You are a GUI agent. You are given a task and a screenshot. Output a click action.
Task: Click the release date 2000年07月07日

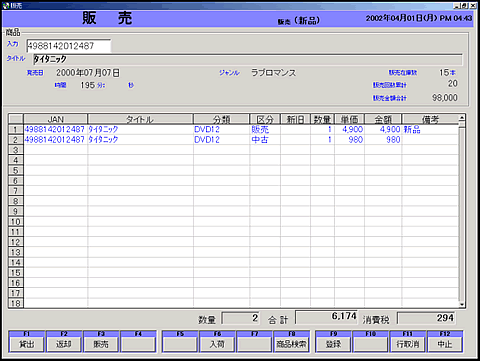pyautogui.click(x=88, y=73)
